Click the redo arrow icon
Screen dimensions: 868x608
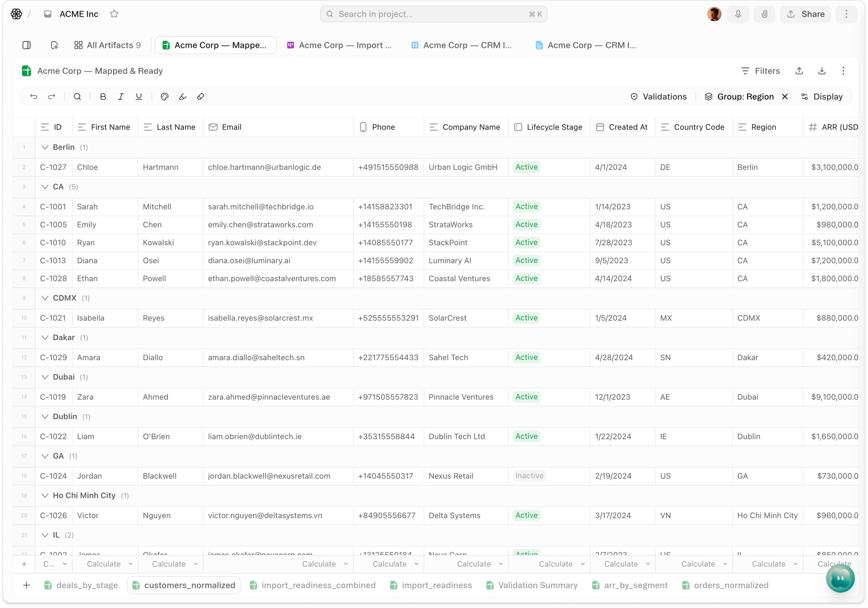(51, 97)
